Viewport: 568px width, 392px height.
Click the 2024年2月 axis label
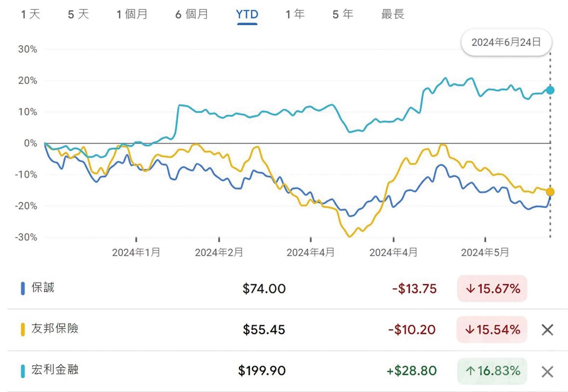pos(219,252)
